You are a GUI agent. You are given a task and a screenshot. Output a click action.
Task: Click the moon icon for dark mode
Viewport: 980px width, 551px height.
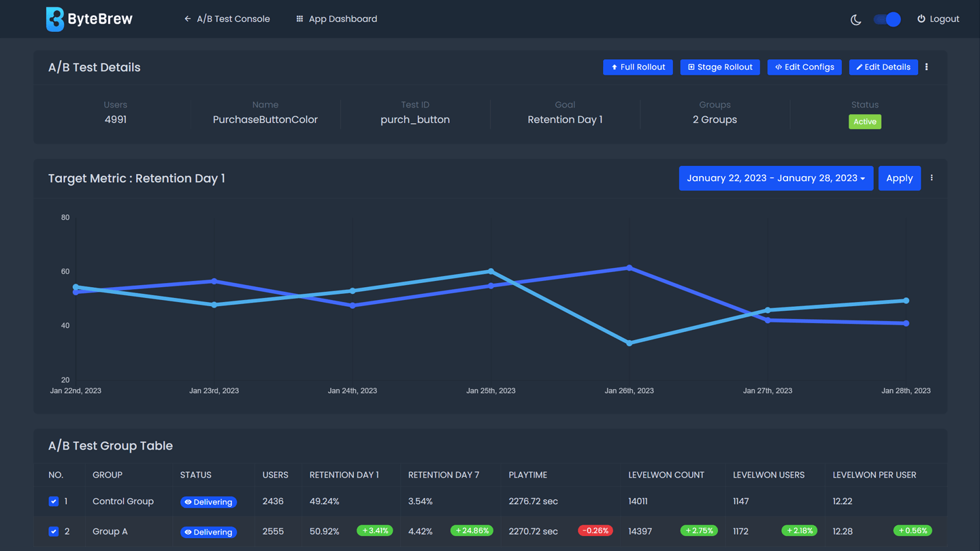coord(855,20)
